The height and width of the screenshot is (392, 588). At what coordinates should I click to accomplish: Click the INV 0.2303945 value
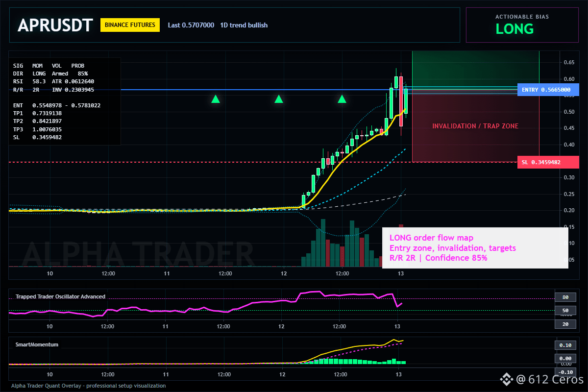coord(73,90)
